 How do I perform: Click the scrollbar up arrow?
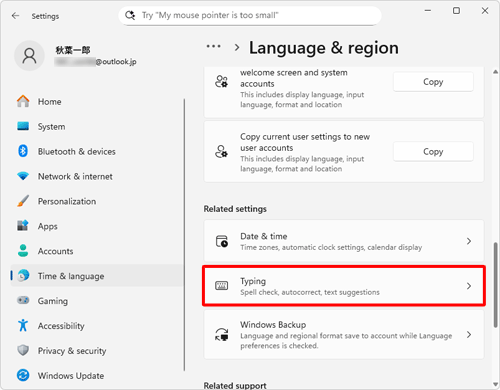[x=496, y=72]
